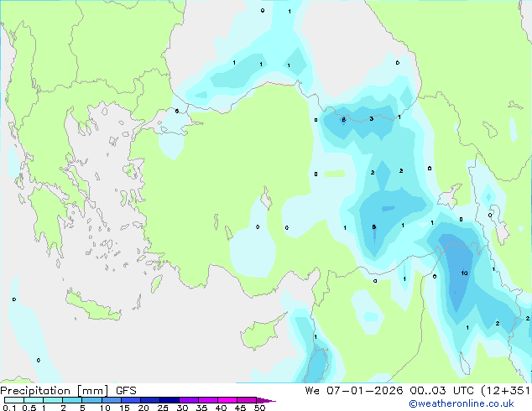Select the 5–10 mm legend color swatch
532x411 pixels.
click(91, 400)
